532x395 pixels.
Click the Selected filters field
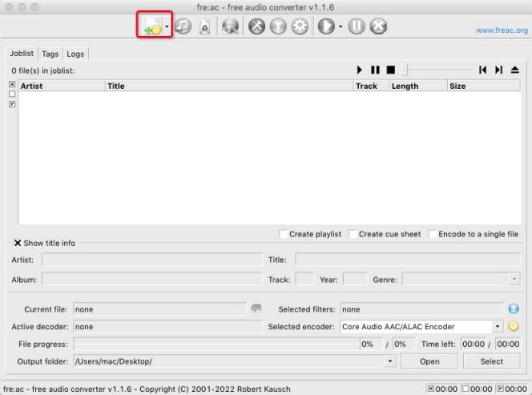tap(421, 309)
